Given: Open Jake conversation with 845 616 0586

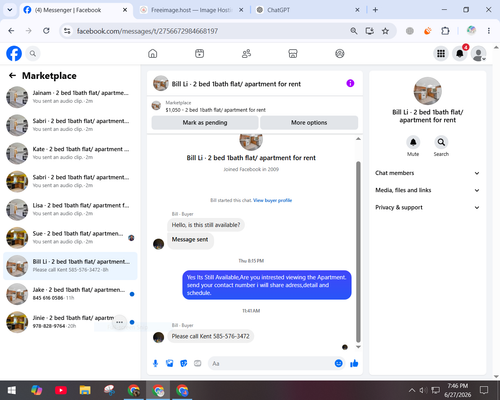Looking at the screenshot, I should pyautogui.click(x=70, y=294).
